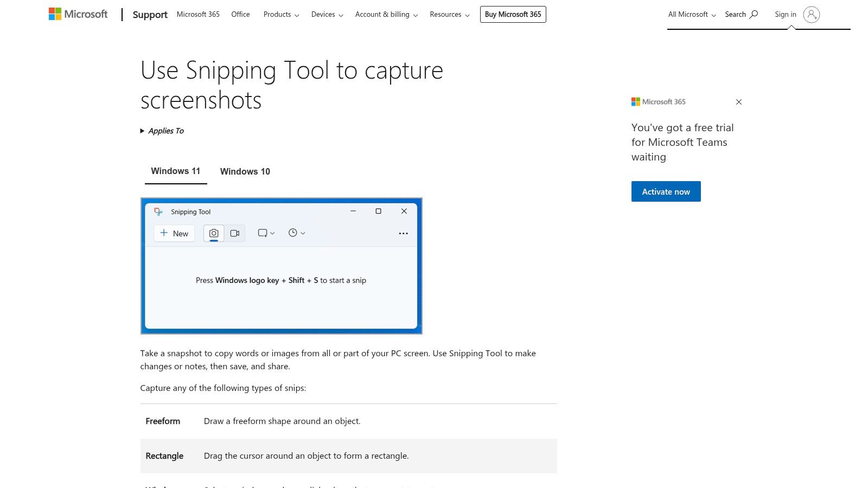Click the camera snip mode icon

pos(214,233)
